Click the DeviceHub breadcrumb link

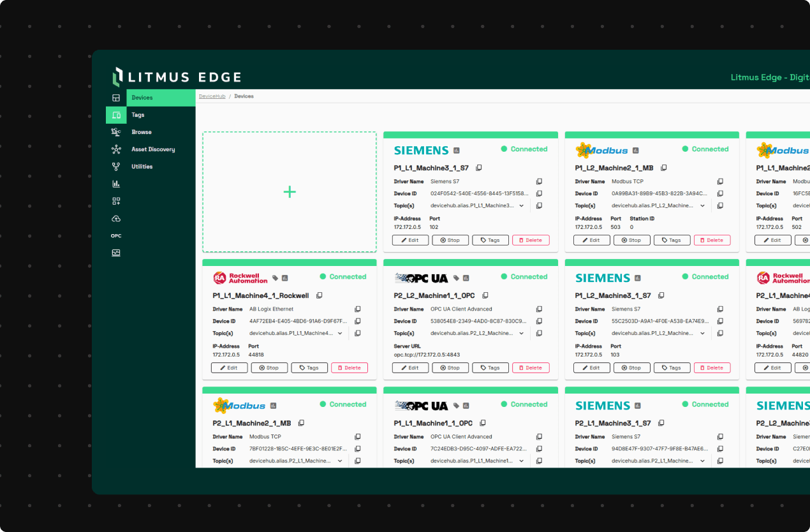[x=212, y=96]
